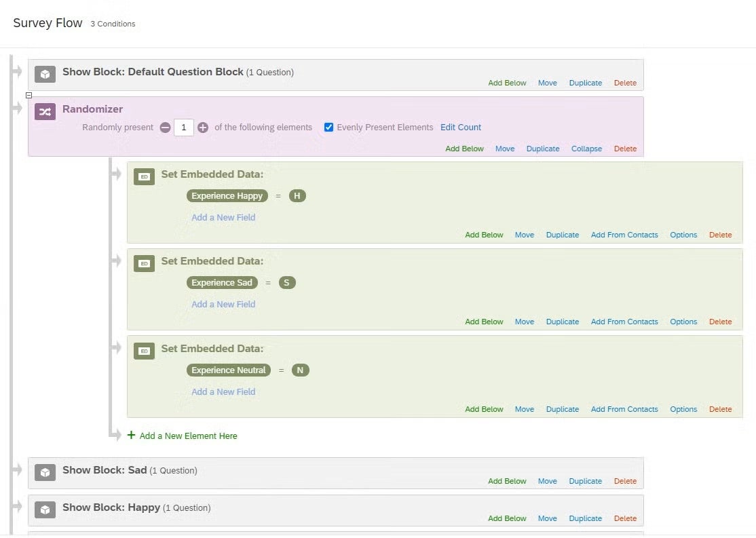
Task: Duplicate the Happy block
Action: (585, 518)
